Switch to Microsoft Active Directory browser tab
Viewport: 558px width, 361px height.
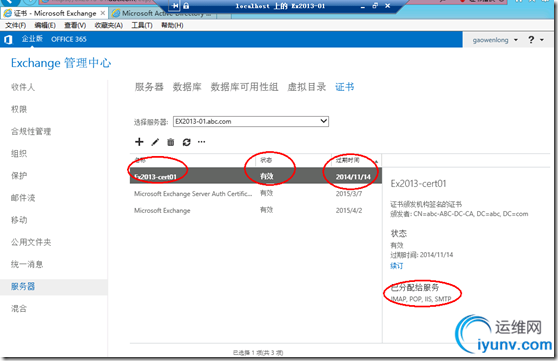click(x=162, y=13)
